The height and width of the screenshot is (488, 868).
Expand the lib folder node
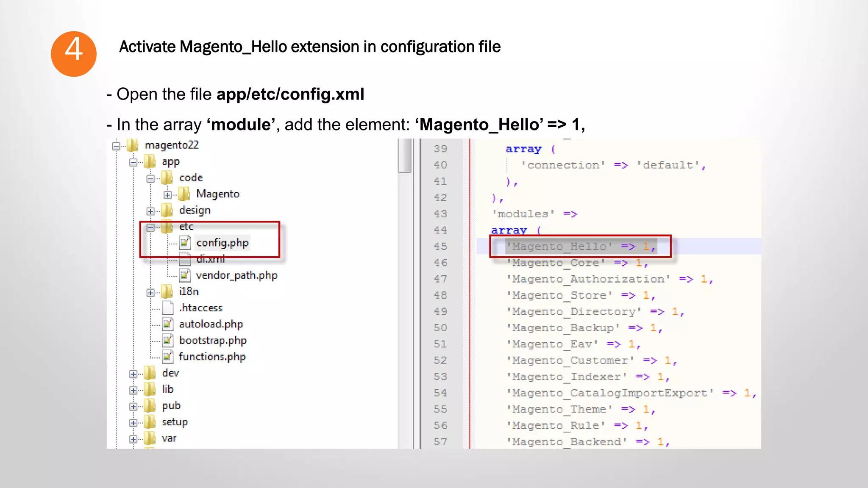click(x=133, y=390)
